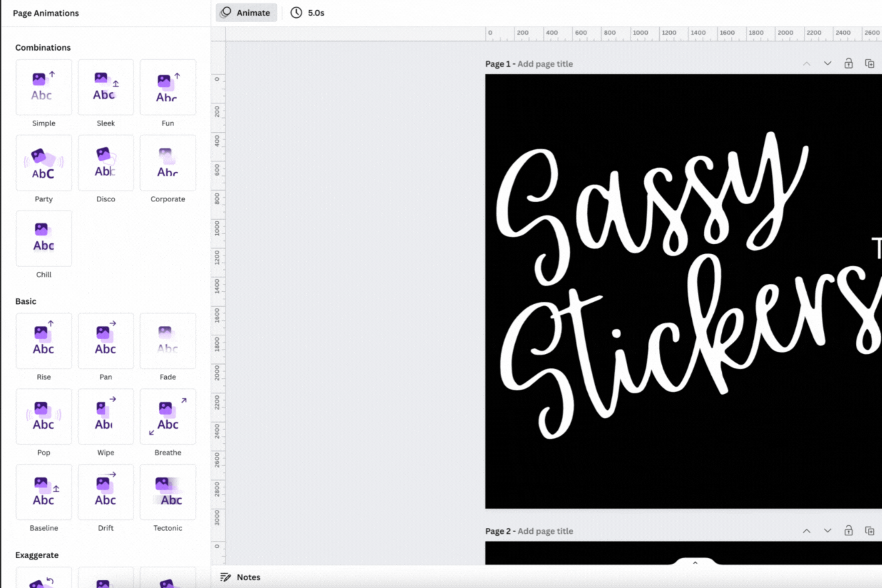Pick the Pop animation
The width and height of the screenshot is (882, 588).
point(43,417)
